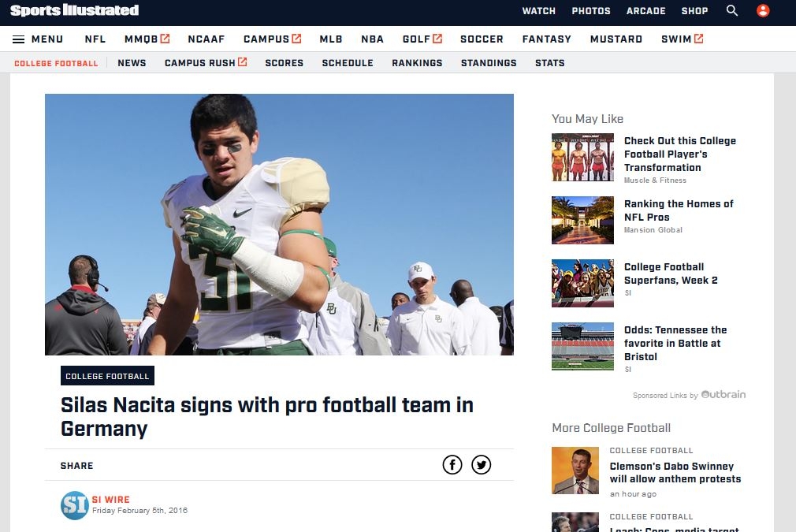Open the SCORES tab
Screen dimensions: 796x532
point(284,63)
